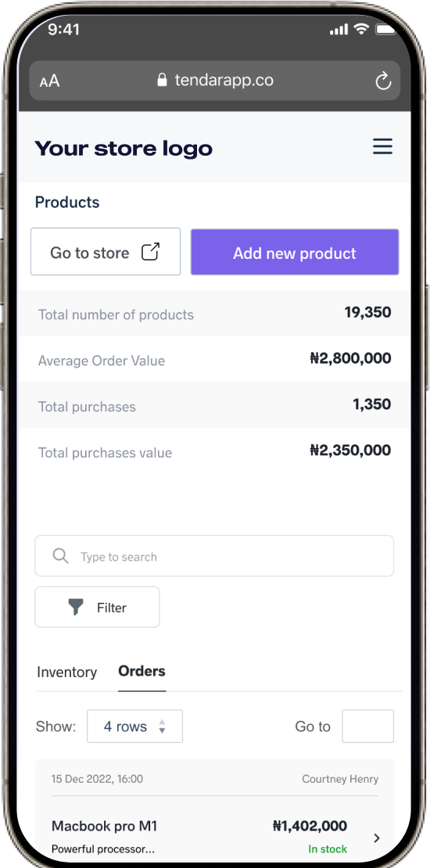Select the Orders tab
This screenshot has width=430, height=868.
coord(142,672)
